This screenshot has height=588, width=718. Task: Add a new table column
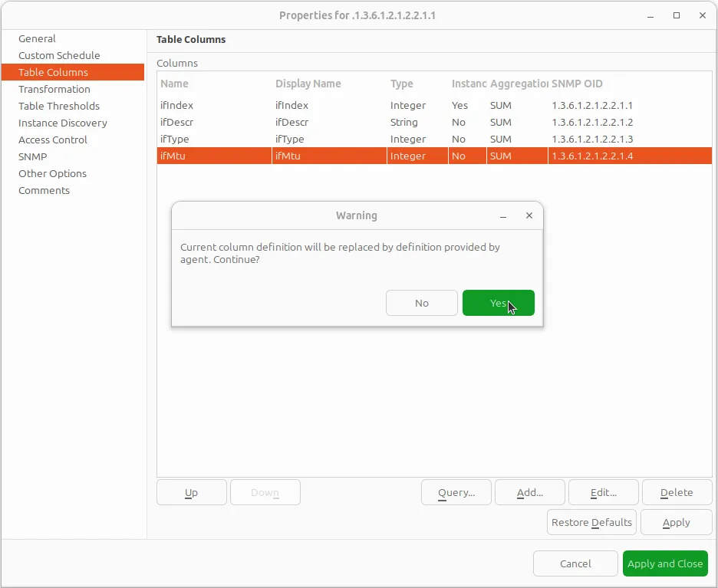pyautogui.click(x=529, y=492)
